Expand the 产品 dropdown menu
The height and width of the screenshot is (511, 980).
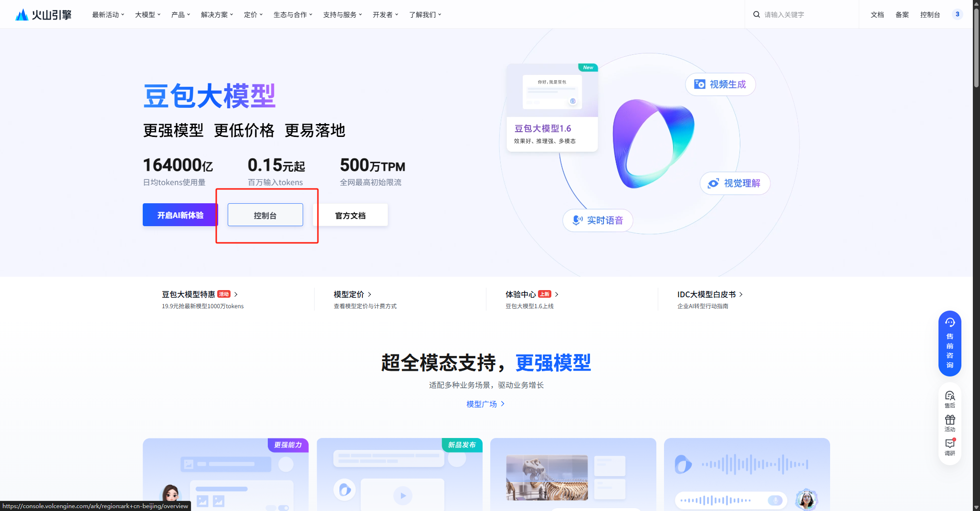[180, 15]
